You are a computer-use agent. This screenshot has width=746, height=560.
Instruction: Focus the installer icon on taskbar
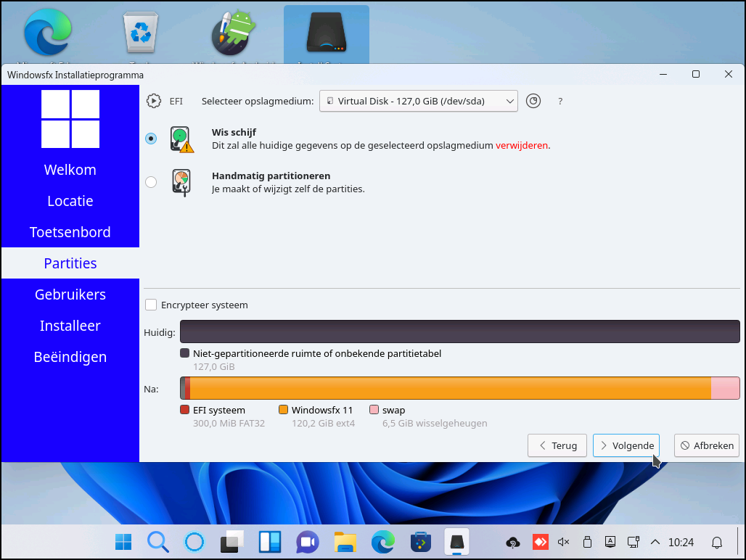(x=456, y=542)
